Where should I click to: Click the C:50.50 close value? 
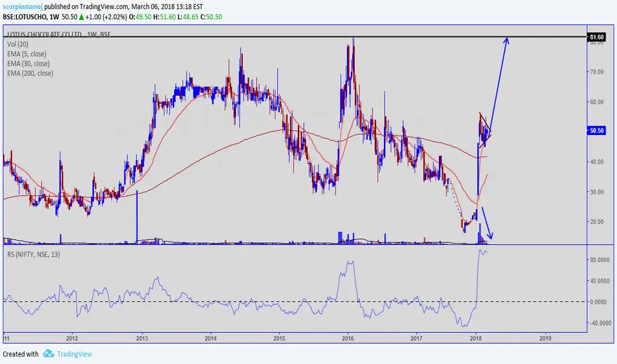click(x=211, y=17)
